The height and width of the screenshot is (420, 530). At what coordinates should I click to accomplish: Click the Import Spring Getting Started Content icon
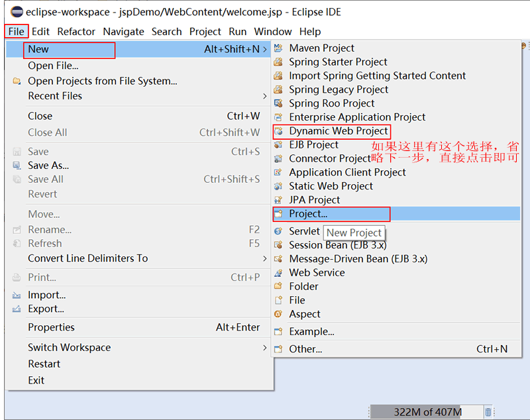click(x=278, y=76)
